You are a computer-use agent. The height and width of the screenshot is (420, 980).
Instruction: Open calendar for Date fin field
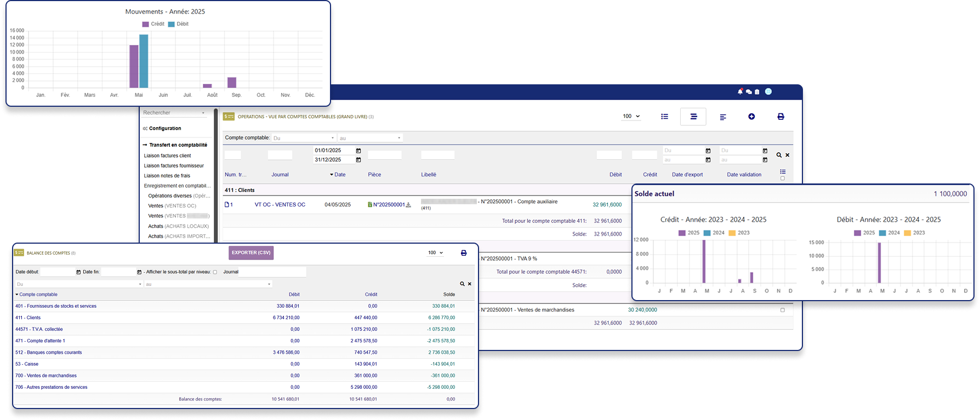[139, 272]
